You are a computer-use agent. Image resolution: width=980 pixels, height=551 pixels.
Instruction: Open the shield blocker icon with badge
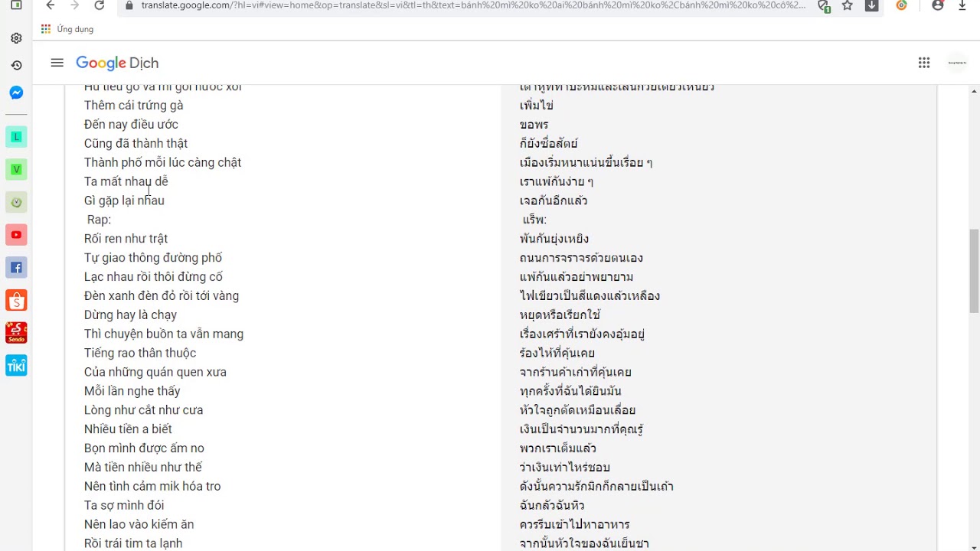point(824,6)
